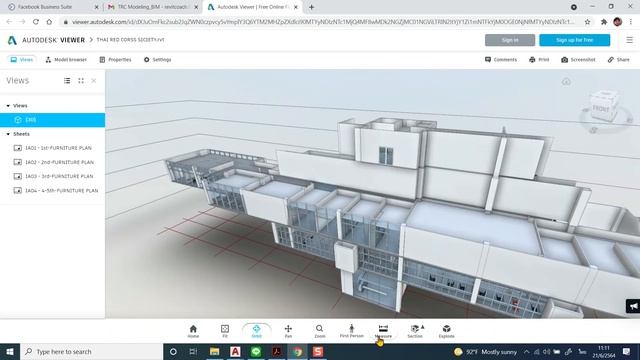This screenshot has height=360, width=640.
Task: Select the {3D} view item
Action: (52, 120)
